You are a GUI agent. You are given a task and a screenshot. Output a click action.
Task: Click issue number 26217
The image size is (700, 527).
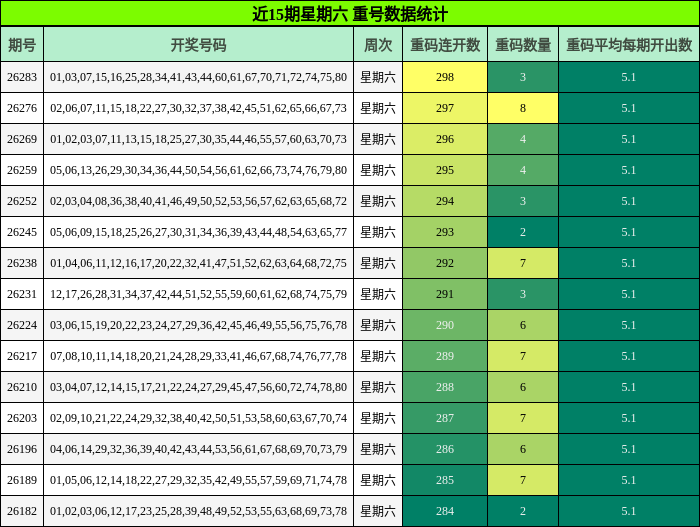point(22,356)
